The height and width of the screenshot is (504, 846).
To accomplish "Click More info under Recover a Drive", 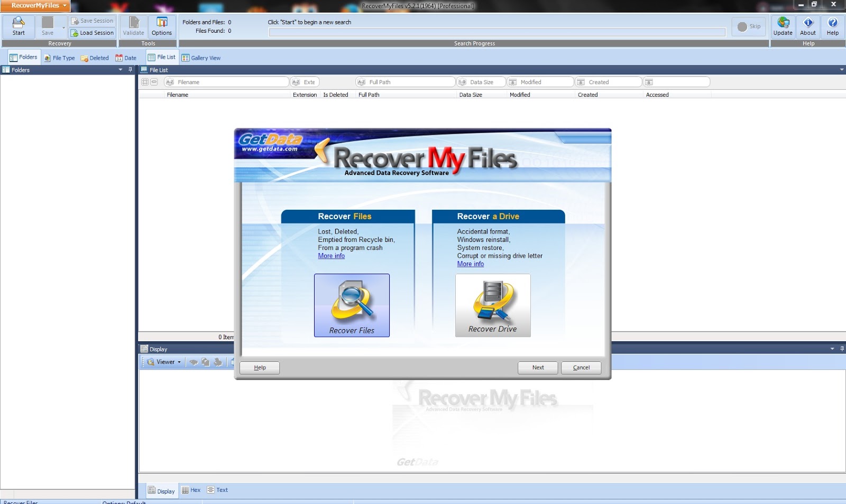I will coord(471,264).
